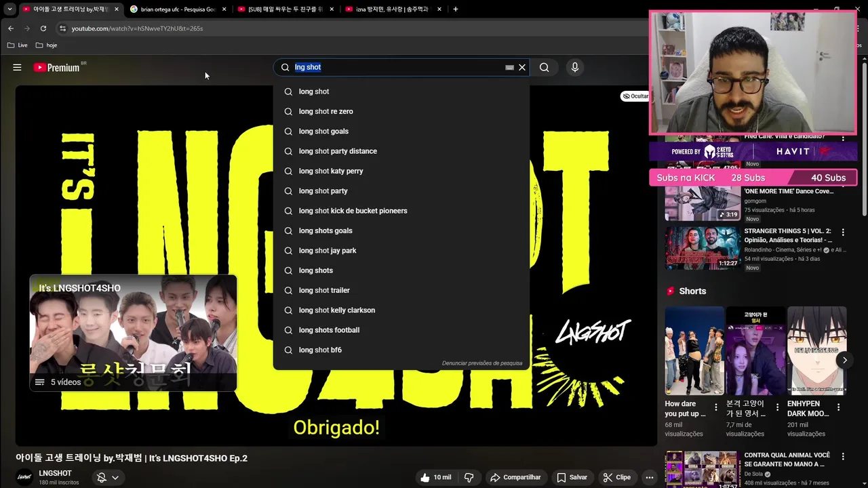Open options for 'How dare you put up' Short

(716, 407)
